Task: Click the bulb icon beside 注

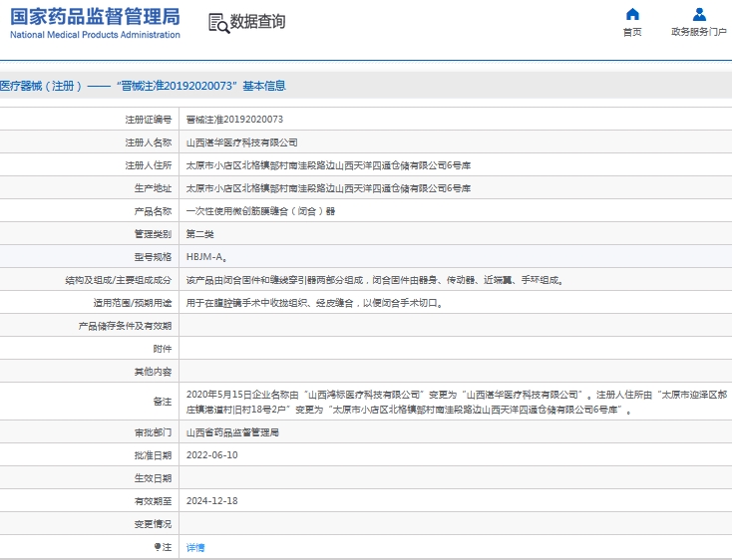Action: click(x=158, y=546)
